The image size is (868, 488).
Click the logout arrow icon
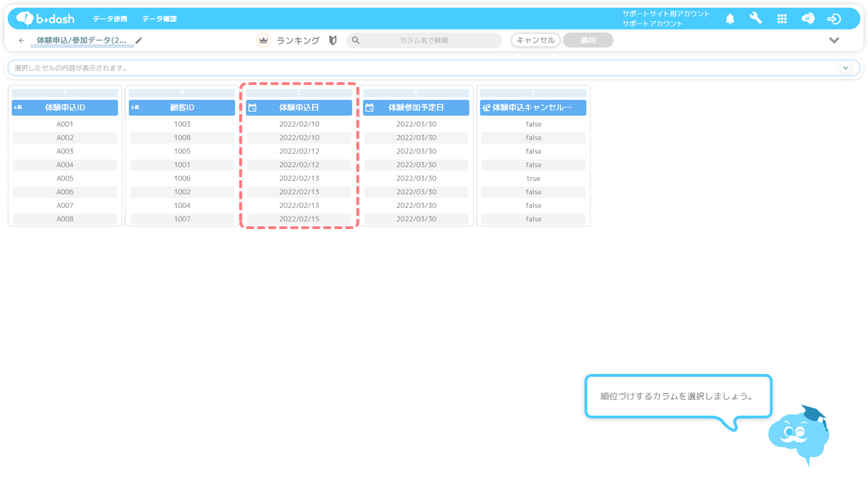(834, 19)
